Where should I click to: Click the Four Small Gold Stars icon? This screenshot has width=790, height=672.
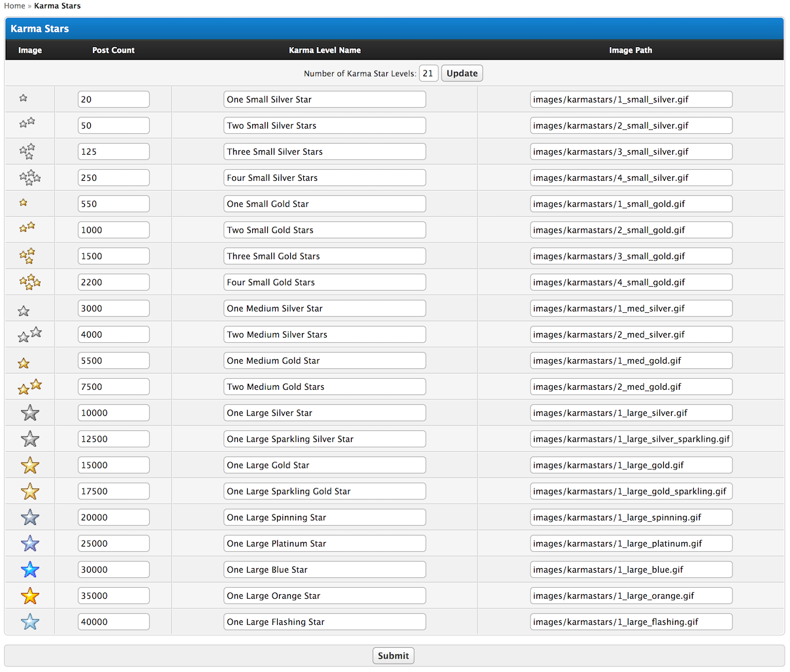29,281
